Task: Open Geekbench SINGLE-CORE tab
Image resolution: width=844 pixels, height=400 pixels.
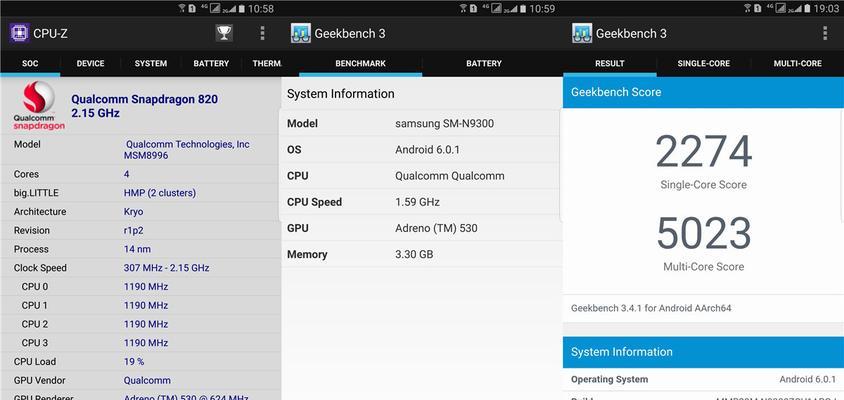Action: coord(704,64)
